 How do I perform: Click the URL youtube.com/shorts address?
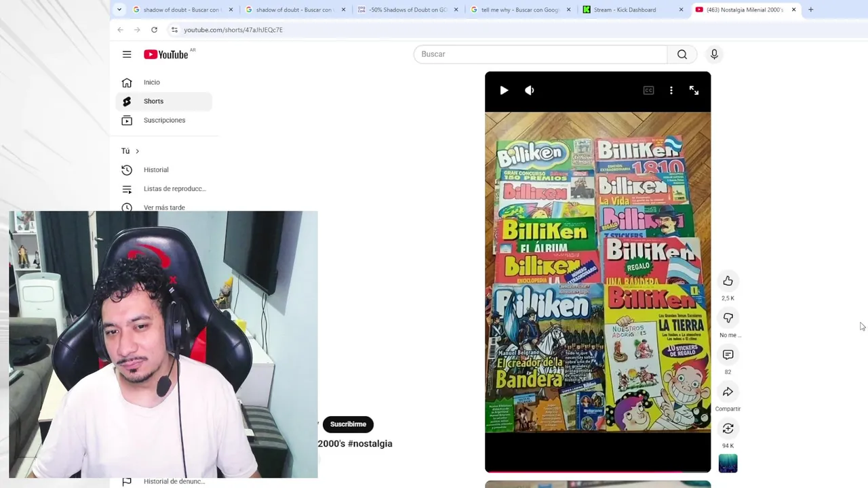click(233, 30)
